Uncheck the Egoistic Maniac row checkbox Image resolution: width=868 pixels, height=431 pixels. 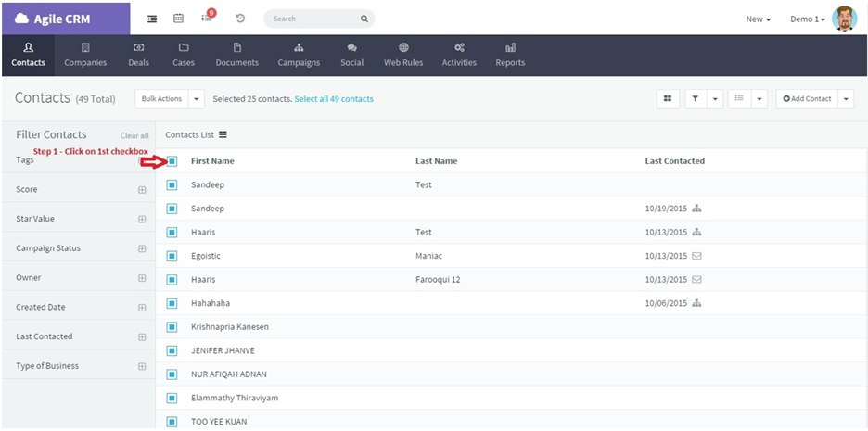[x=172, y=256]
